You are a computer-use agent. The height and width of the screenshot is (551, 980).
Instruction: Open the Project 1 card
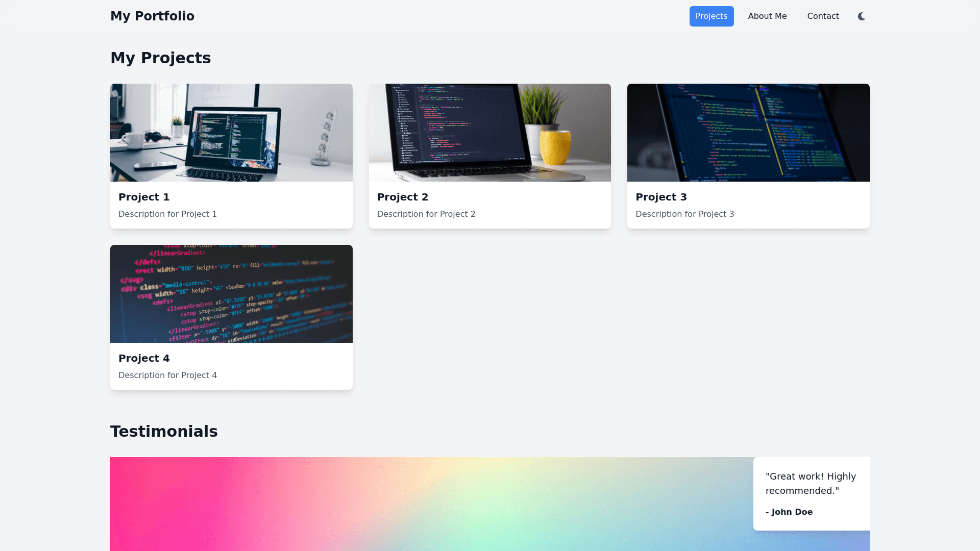point(231,156)
